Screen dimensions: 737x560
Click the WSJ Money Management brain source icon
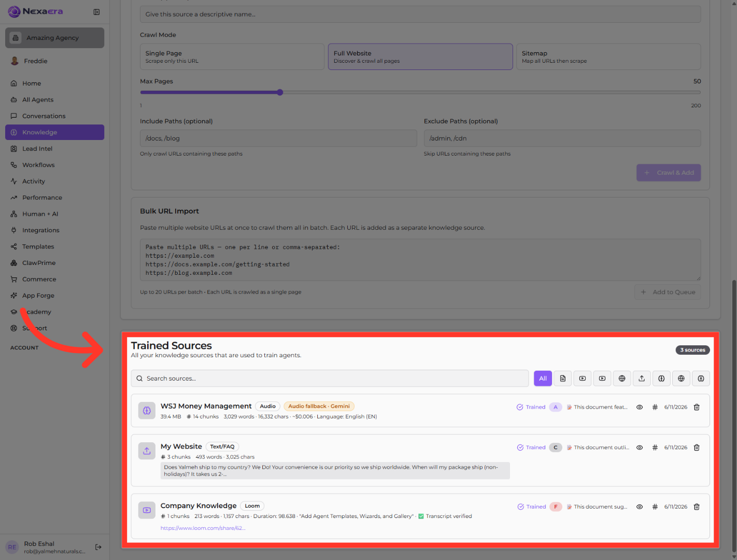147,410
